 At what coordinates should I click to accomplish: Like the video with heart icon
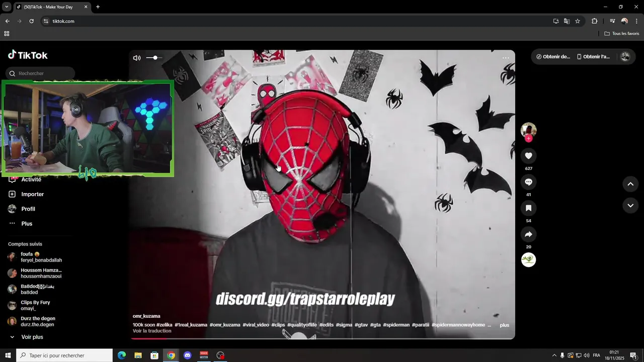pyautogui.click(x=528, y=156)
